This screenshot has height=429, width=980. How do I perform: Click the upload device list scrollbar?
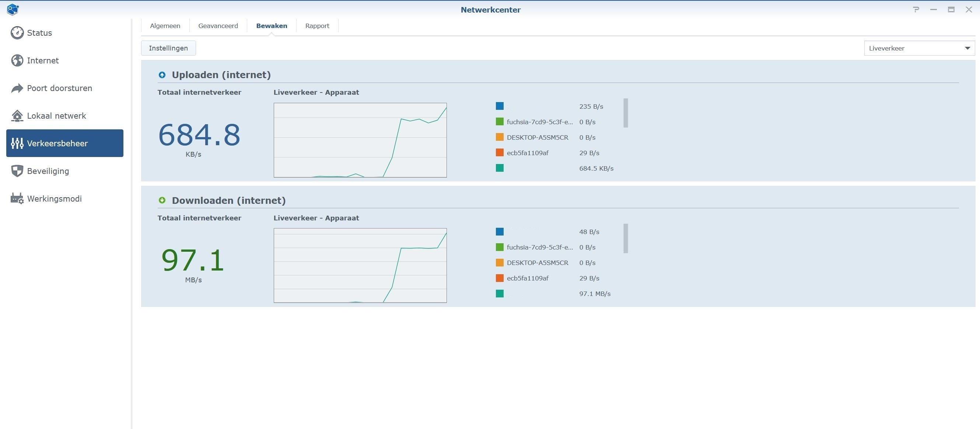point(626,113)
